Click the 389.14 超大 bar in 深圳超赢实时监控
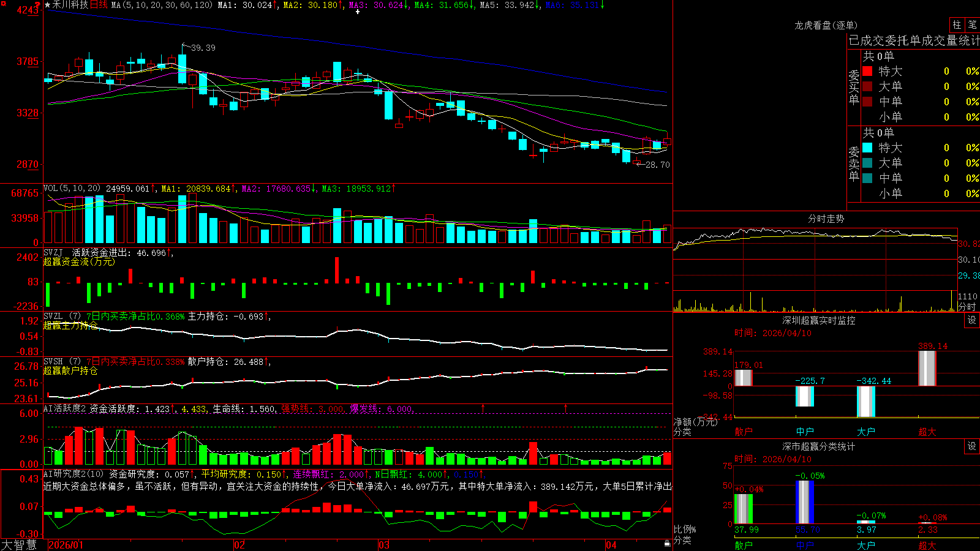 point(927,368)
